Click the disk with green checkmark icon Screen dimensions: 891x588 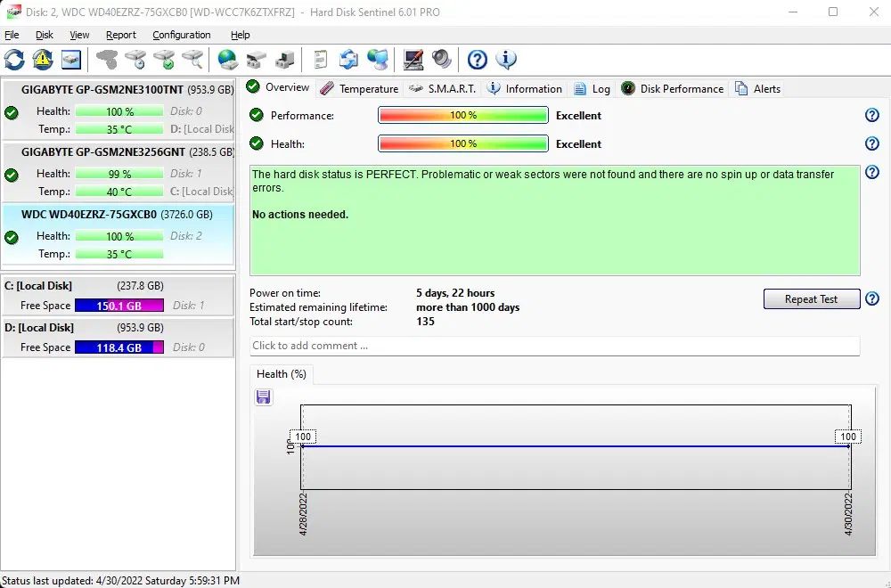(x=164, y=59)
